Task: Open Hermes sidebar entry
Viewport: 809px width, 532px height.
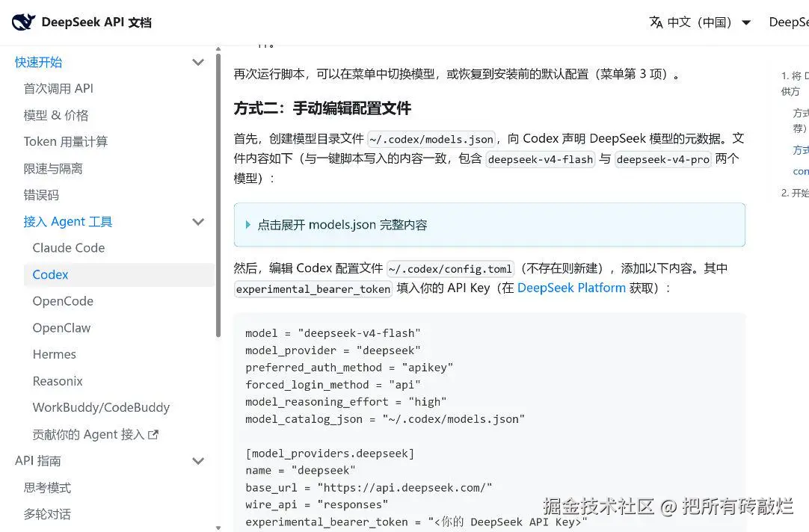Action: click(x=54, y=354)
